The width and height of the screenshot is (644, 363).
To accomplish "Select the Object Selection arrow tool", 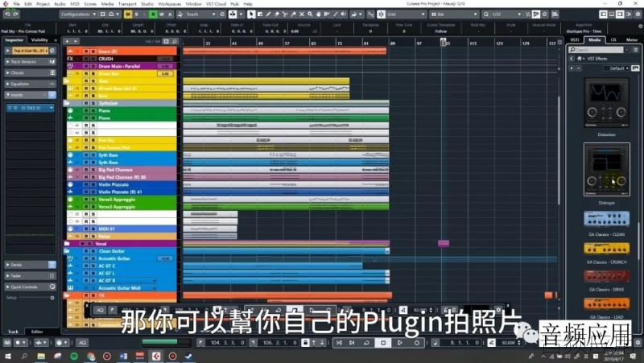I will pos(251,14).
